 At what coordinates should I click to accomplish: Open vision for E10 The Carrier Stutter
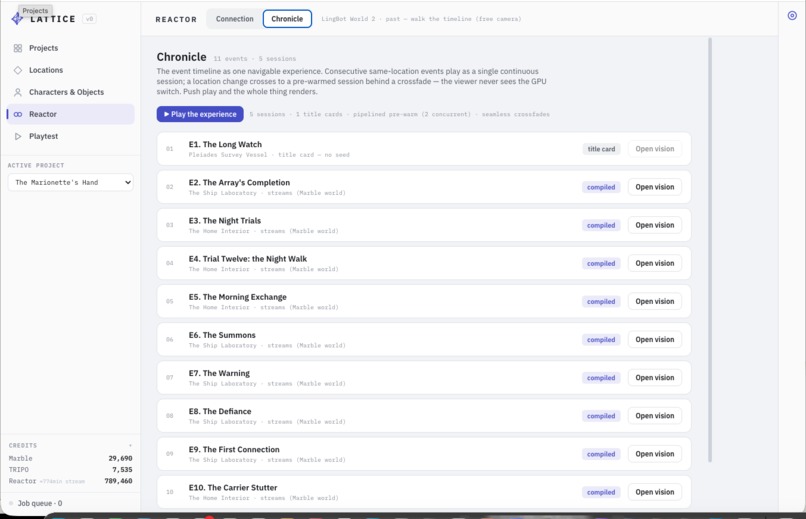(x=654, y=492)
